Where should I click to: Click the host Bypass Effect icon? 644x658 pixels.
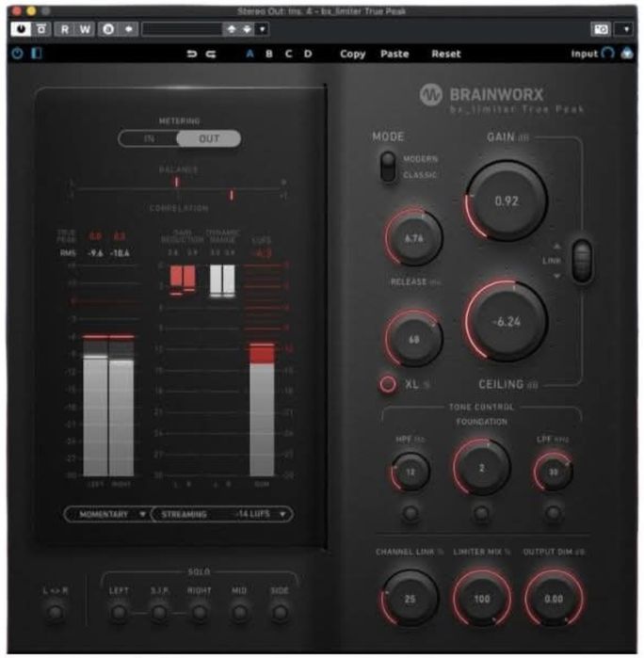point(41,29)
